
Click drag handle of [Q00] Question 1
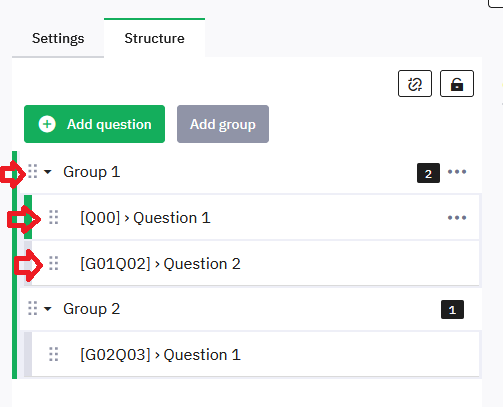point(54,217)
